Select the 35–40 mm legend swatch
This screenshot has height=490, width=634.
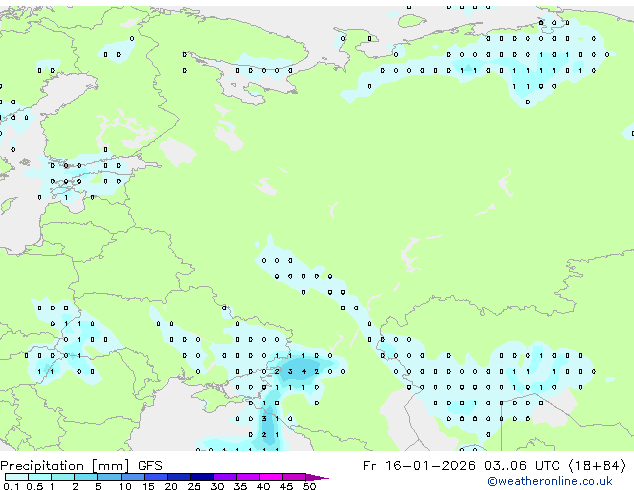tap(248, 477)
